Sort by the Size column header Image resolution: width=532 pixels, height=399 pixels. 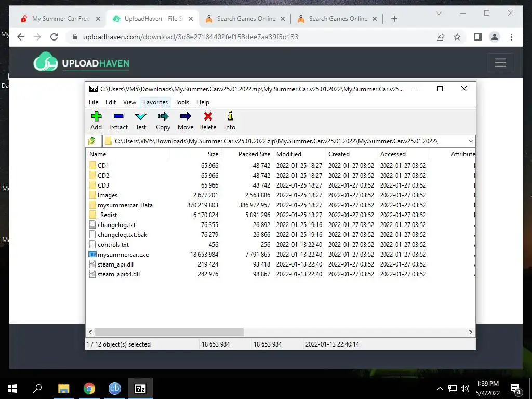[195, 154]
